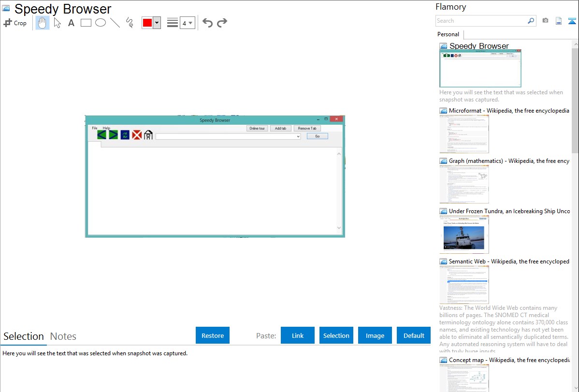Click the Home house icon in Speedy Browser

(148, 135)
